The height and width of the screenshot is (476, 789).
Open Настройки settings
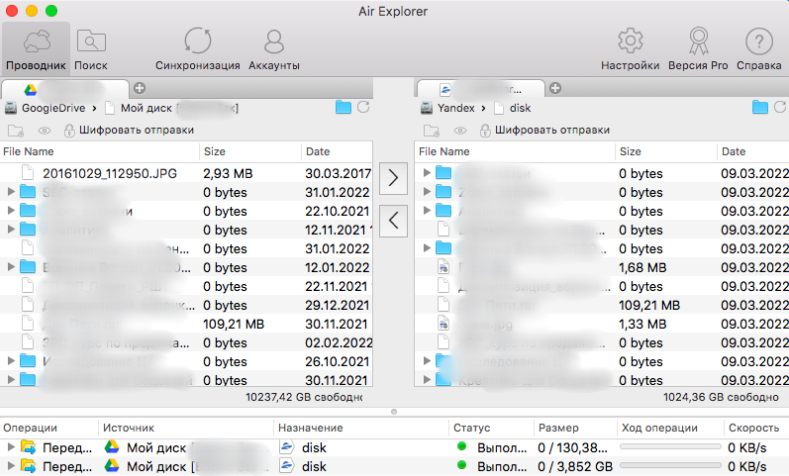coord(630,49)
